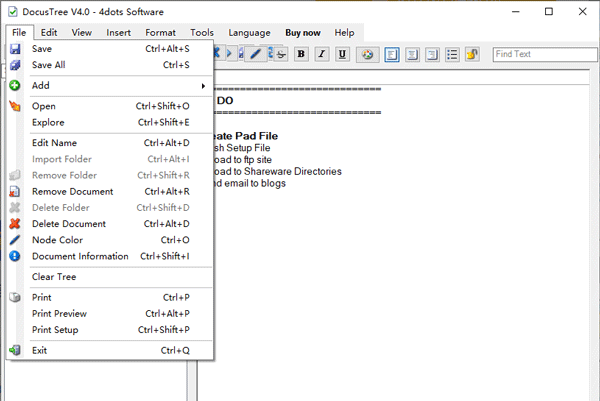Click the Open folder icon in menu

click(15, 106)
